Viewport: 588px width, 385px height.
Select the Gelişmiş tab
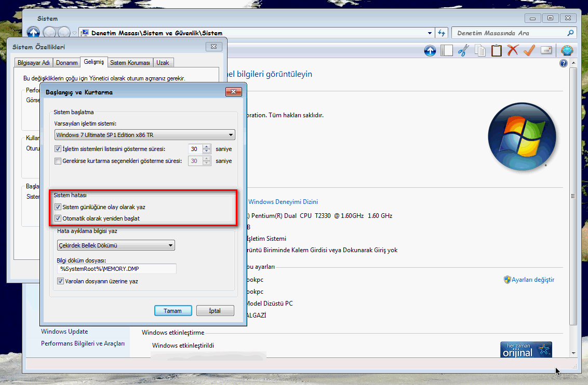pyautogui.click(x=93, y=62)
